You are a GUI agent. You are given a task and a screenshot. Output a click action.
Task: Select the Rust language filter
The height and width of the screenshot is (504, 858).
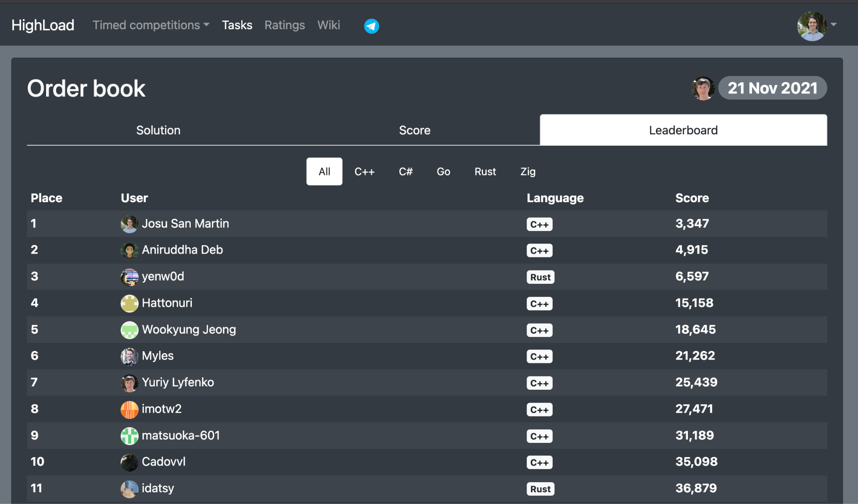pos(485,171)
